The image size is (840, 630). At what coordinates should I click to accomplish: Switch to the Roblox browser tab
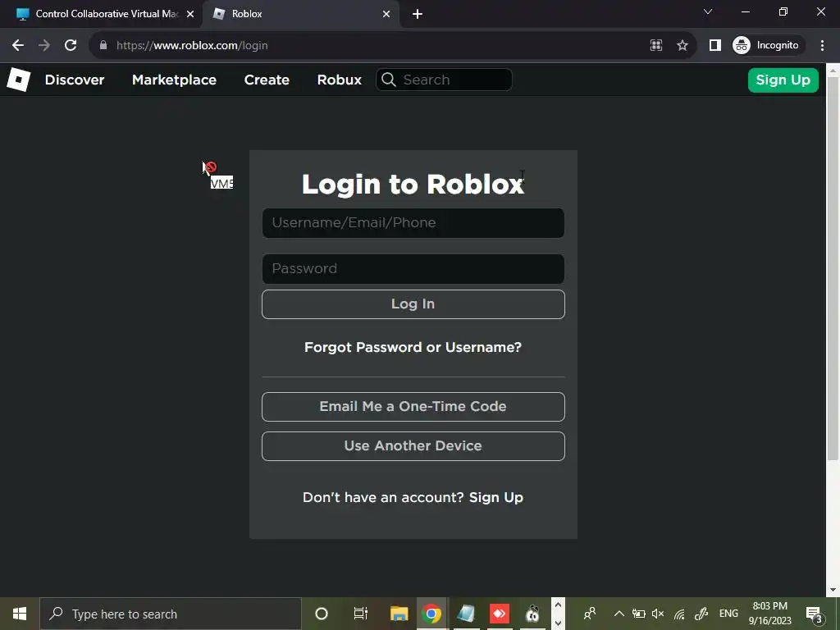point(300,14)
